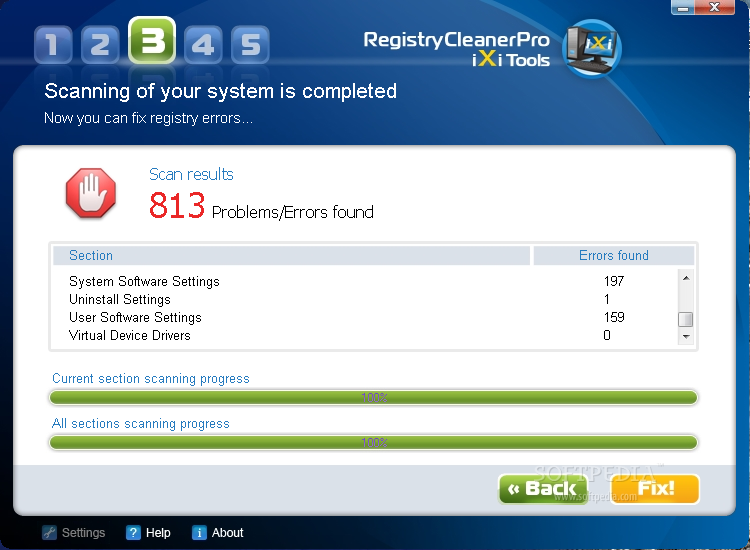Screen dimensions: 750x550
Task: Sort by the Errors found column header
Action: point(614,255)
